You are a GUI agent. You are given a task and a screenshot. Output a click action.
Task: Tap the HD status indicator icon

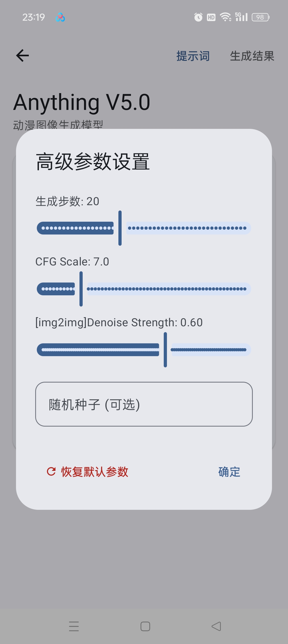click(211, 18)
